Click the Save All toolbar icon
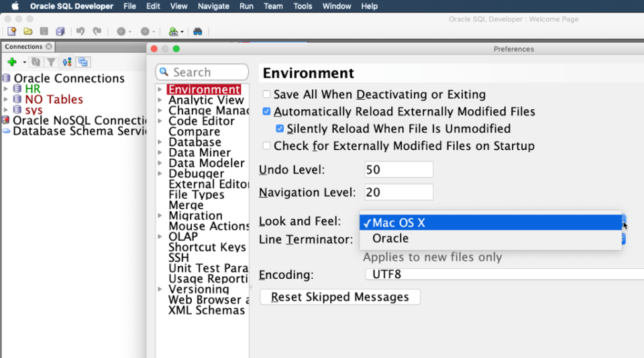 pos(60,32)
